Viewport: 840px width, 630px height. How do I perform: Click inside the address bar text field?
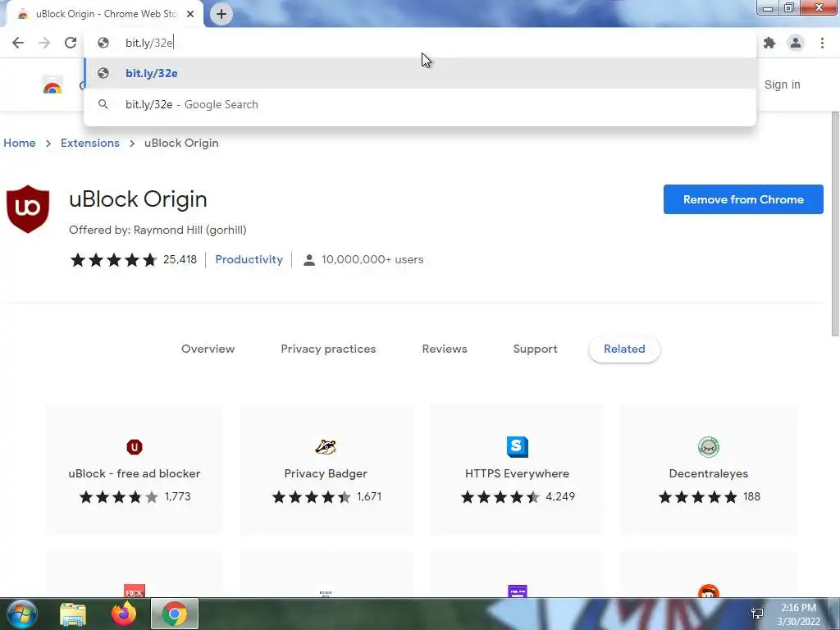(x=420, y=43)
